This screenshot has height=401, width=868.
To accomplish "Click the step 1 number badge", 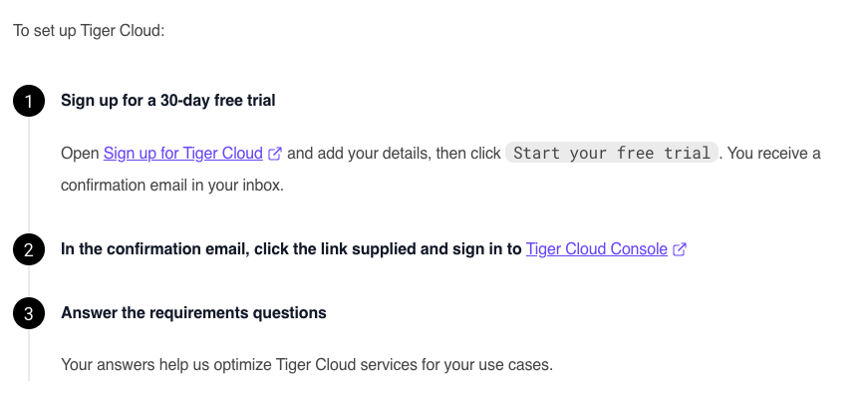I will (x=29, y=101).
